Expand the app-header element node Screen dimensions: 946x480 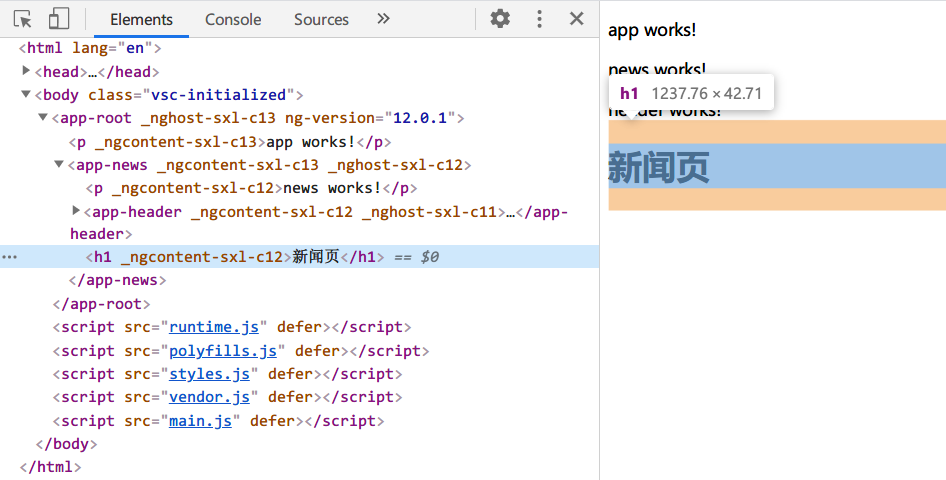coord(76,210)
